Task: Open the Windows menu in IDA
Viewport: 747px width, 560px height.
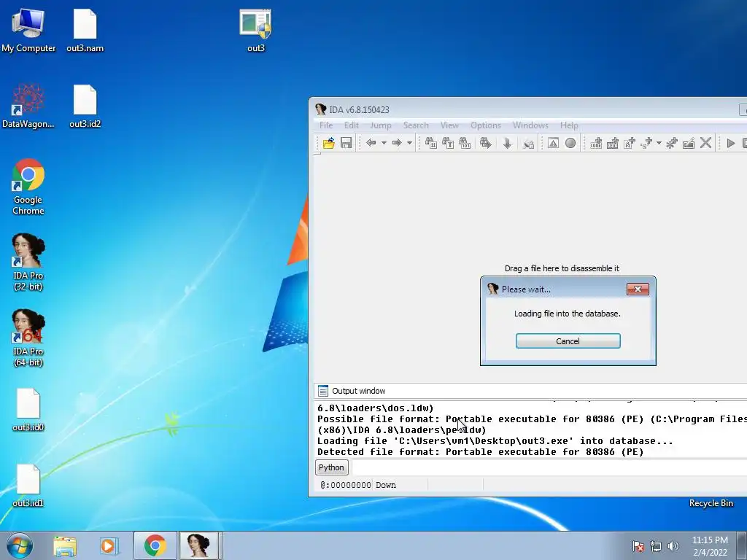Action: (530, 125)
